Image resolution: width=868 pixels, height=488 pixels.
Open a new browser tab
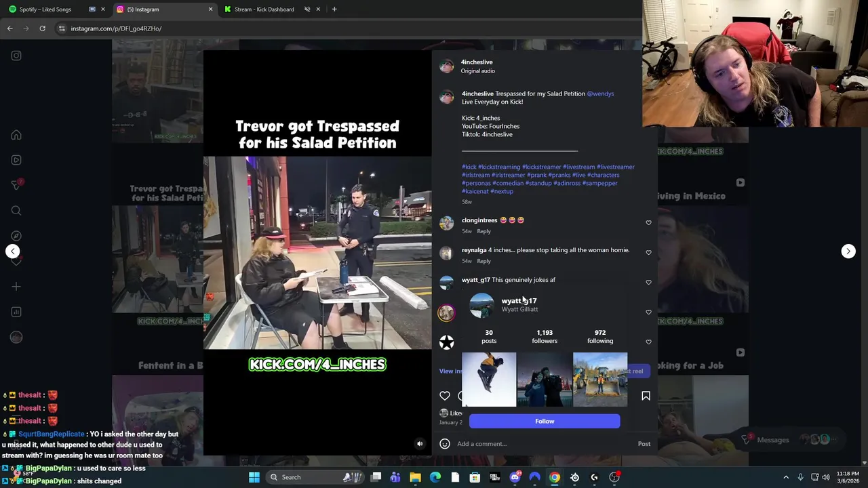[x=334, y=9]
